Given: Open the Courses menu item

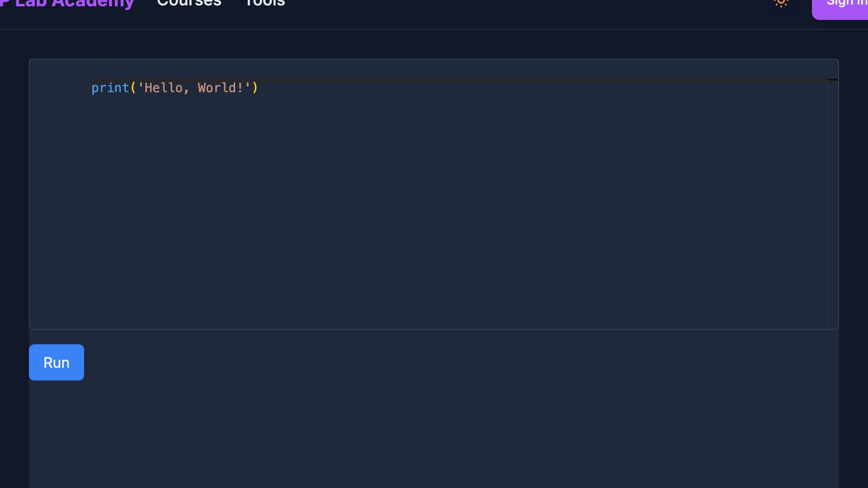Looking at the screenshot, I should pyautogui.click(x=189, y=3).
